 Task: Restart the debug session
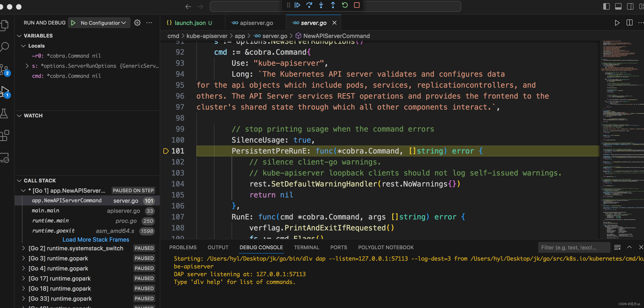point(345,5)
